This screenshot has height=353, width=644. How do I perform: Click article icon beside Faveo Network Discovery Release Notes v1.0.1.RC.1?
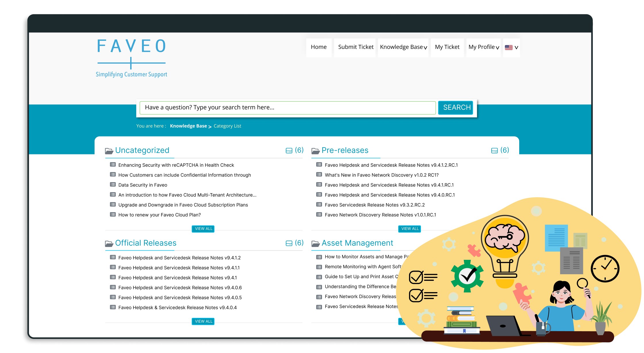pyautogui.click(x=319, y=214)
